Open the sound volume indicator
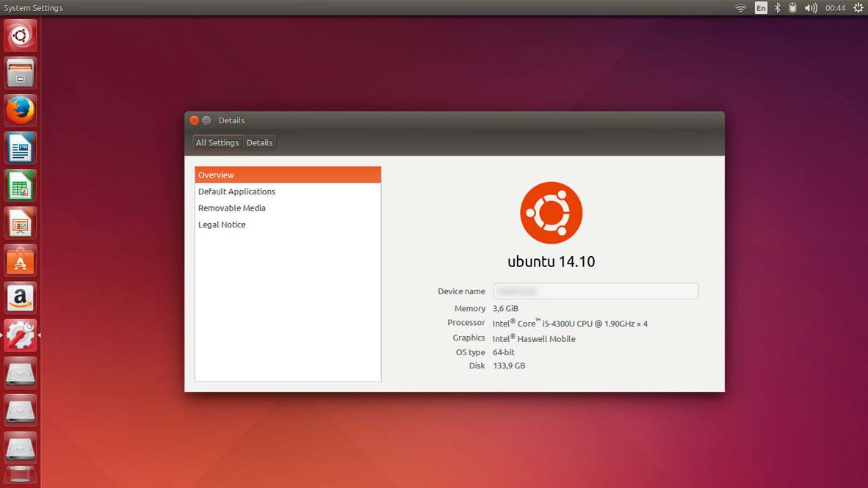Image resolution: width=868 pixels, height=488 pixels. pos(811,8)
